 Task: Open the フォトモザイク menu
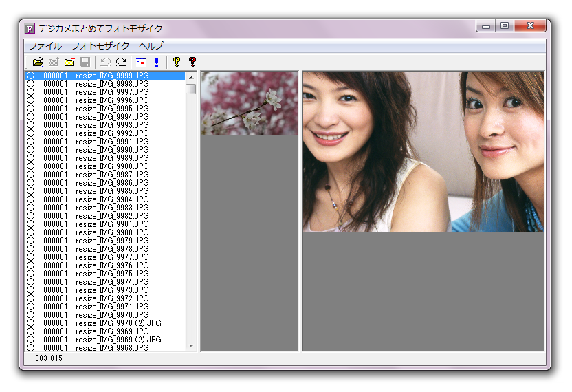tap(100, 46)
